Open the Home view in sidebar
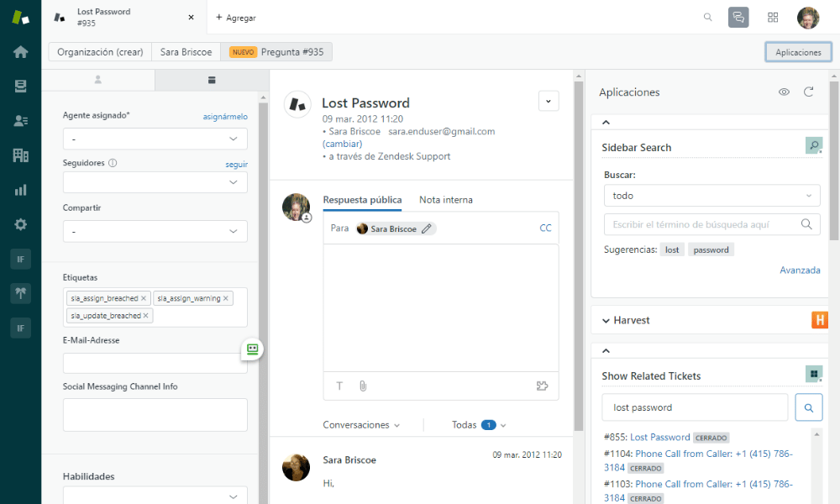 pyautogui.click(x=20, y=52)
